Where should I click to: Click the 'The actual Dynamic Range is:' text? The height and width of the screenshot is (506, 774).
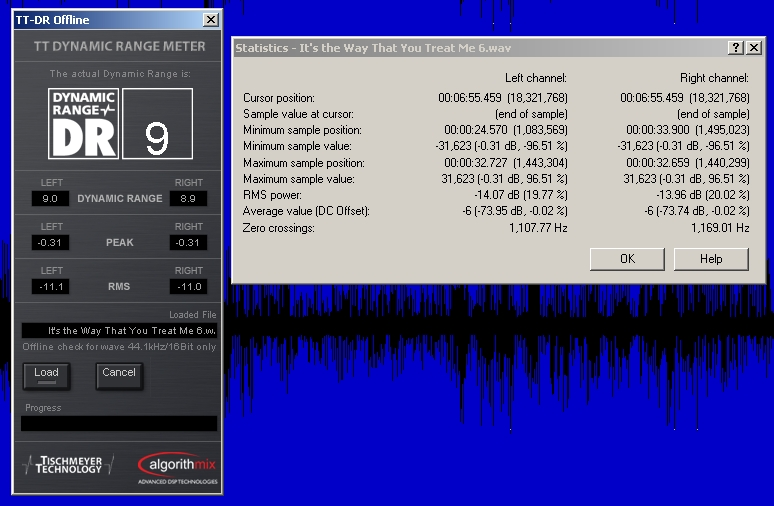tap(120, 74)
